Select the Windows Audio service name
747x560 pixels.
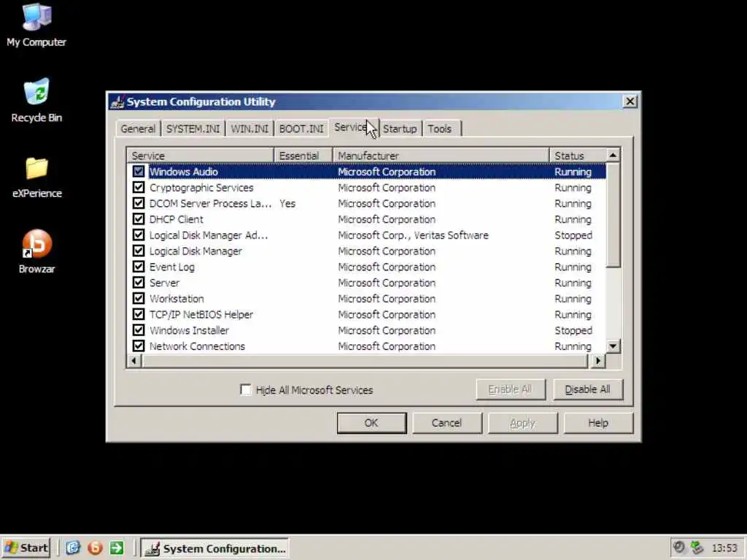[x=183, y=171]
